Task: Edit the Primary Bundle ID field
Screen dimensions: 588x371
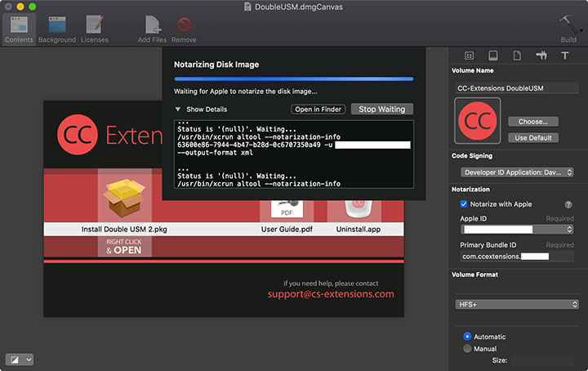Action: click(x=517, y=257)
